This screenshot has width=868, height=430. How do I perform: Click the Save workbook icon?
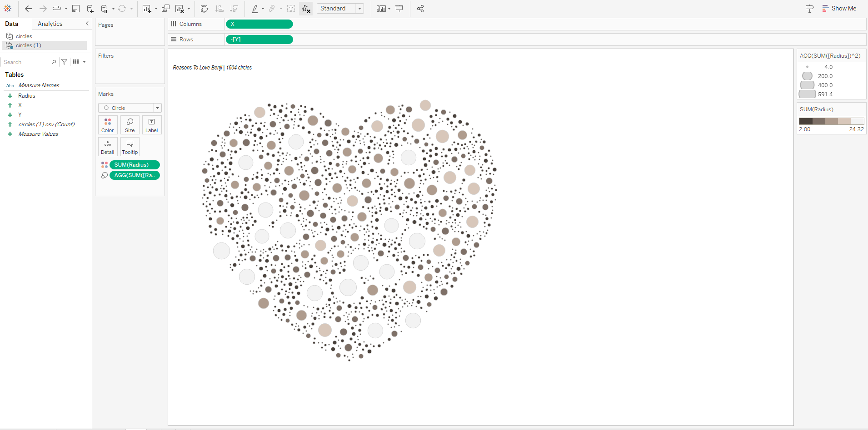pos(76,9)
